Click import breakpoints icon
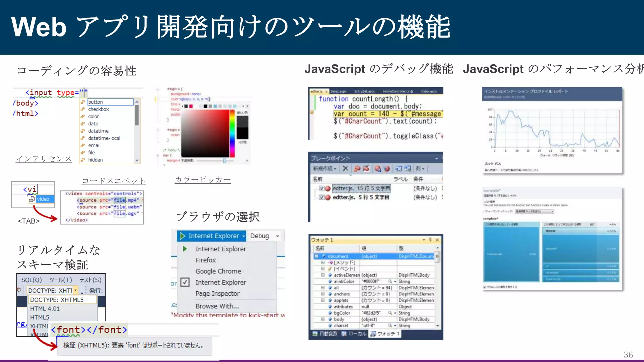Image resolution: width=644 pixels, height=362 pixels. point(387,169)
